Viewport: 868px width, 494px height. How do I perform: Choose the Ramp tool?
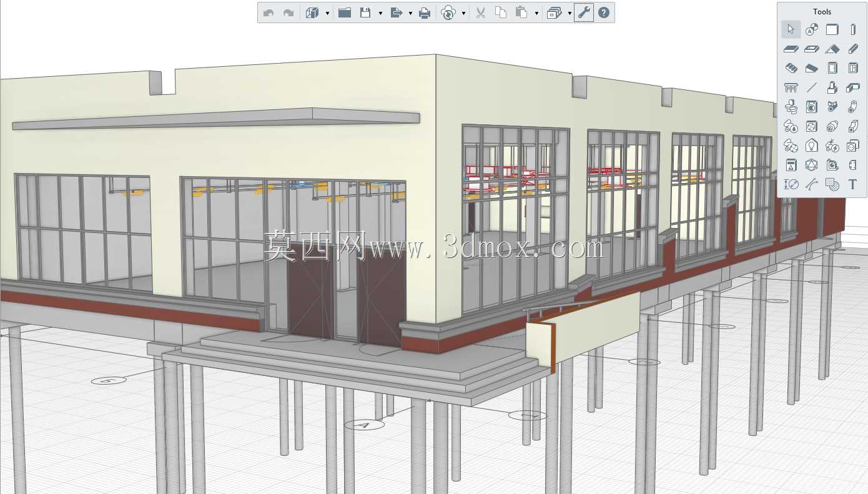pos(811,68)
